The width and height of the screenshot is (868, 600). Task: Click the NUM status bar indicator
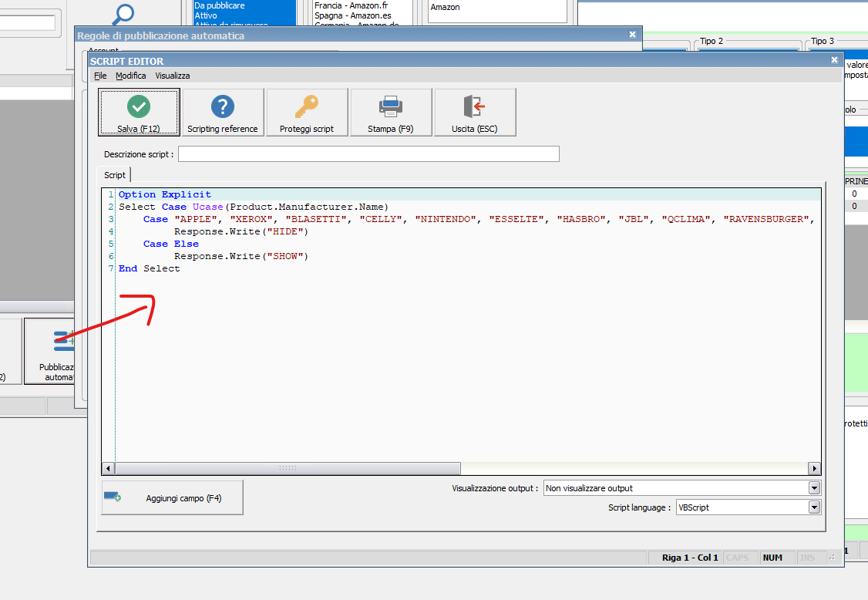pos(772,558)
